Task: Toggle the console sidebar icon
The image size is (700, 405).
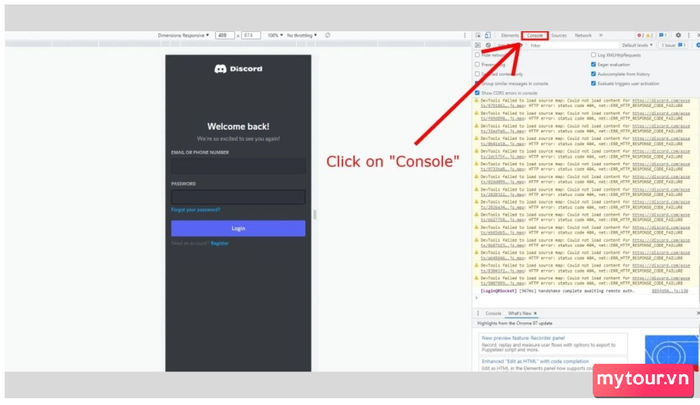Action: click(478, 45)
